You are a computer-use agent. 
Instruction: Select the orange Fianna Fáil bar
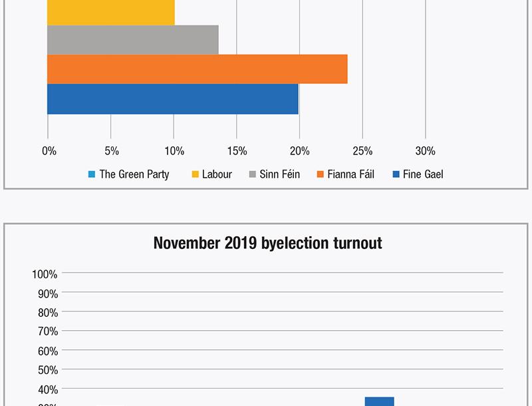pyautogui.click(x=197, y=69)
